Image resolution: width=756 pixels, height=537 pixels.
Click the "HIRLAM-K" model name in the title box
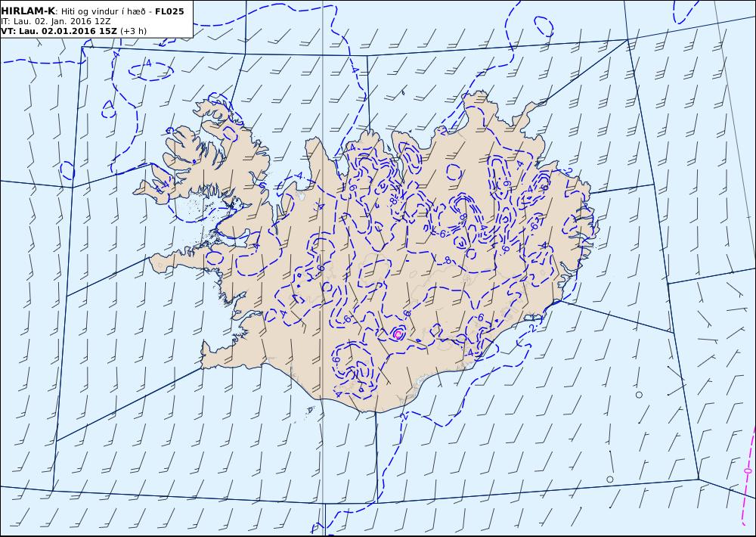tap(27, 11)
